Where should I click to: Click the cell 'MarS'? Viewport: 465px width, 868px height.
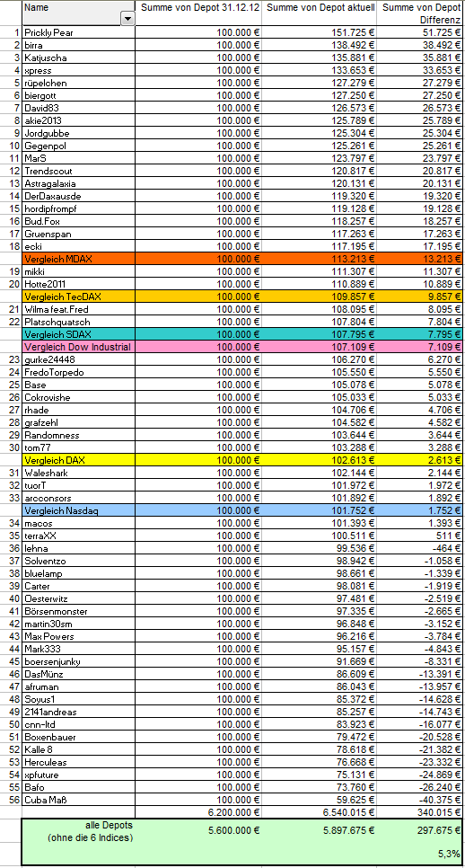(x=78, y=158)
